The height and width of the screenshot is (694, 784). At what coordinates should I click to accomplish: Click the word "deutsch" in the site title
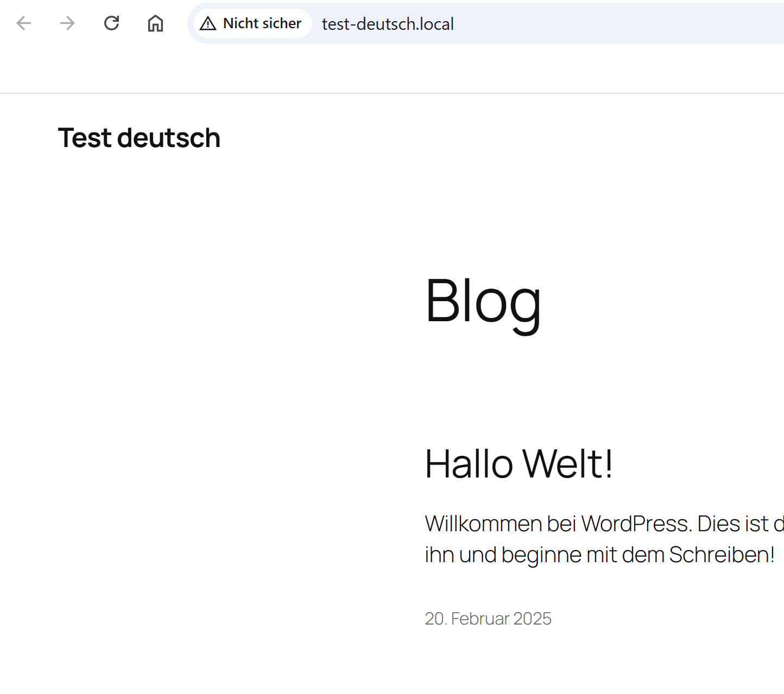pos(169,138)
